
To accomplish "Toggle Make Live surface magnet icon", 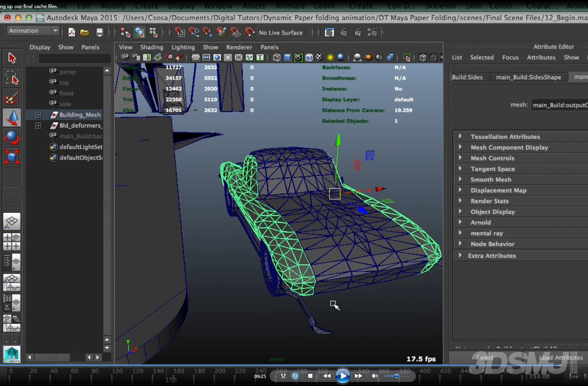I will tap(249, 33).
